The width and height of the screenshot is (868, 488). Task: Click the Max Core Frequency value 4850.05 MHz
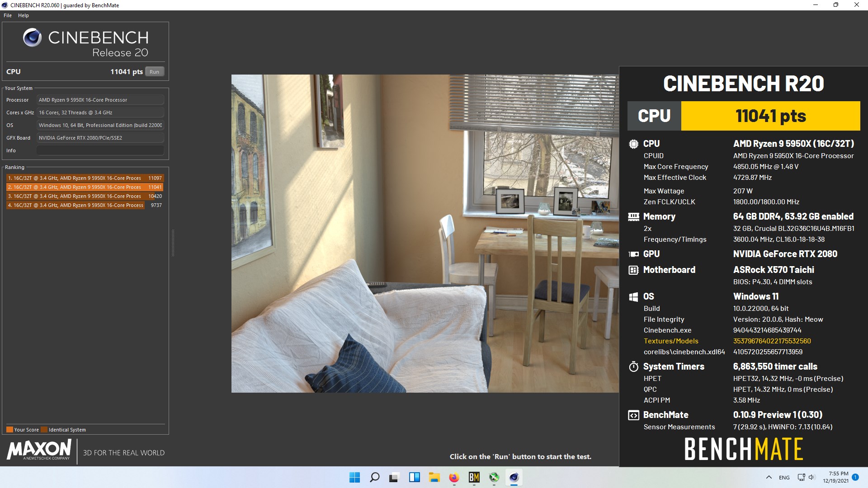[766, 167]
